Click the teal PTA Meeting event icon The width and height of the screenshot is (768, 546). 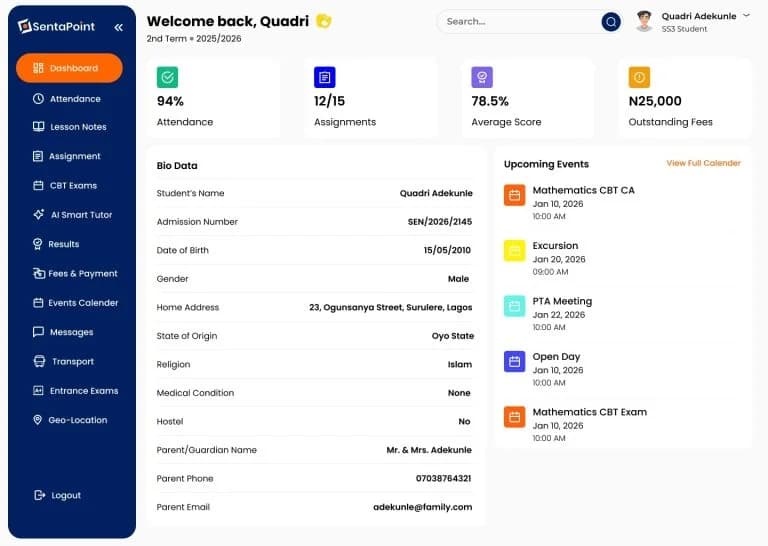click(x=514, y=306)
